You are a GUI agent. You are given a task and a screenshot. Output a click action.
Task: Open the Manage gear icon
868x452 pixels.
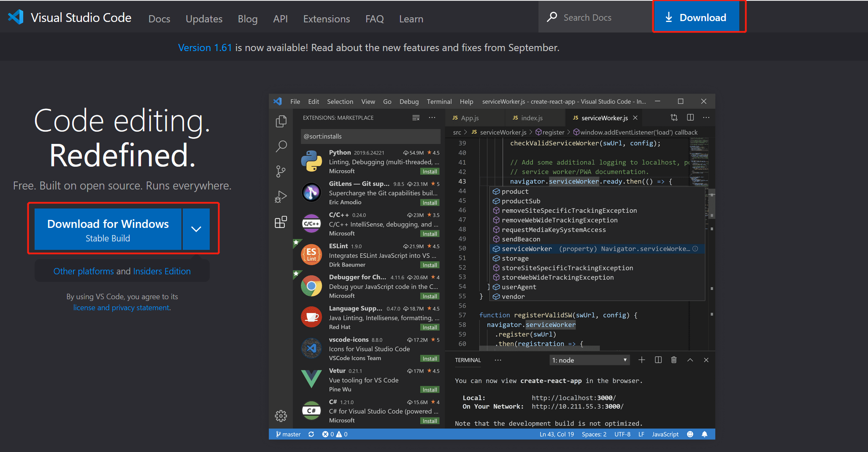281,416
